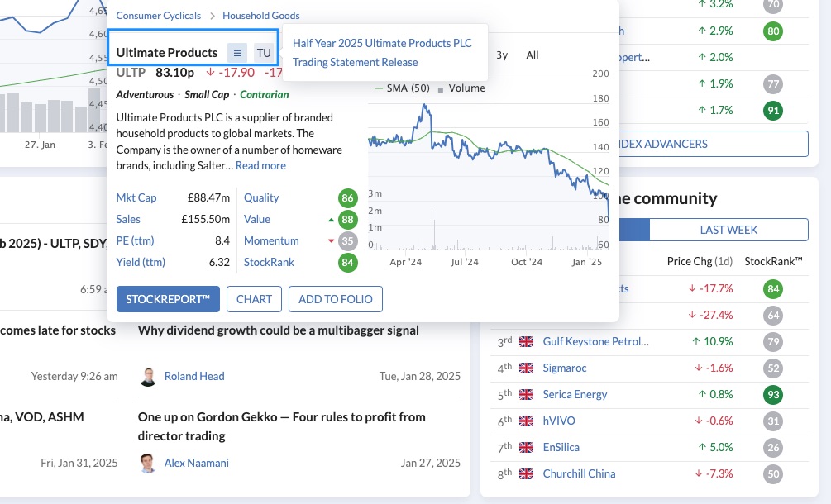831x504 pixels.
Task: Click the UK flag beside EnSilica
Action: (526, 447)
